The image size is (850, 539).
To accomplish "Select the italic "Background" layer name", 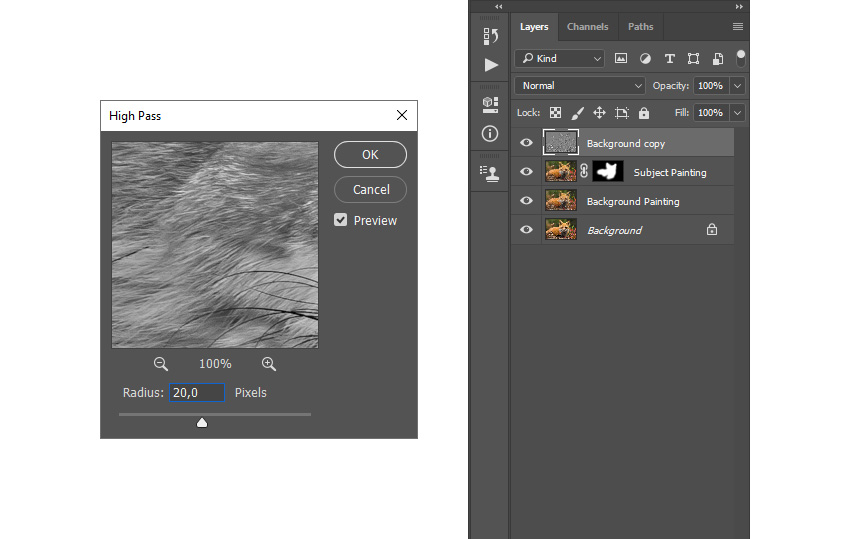I will point(614,230).
